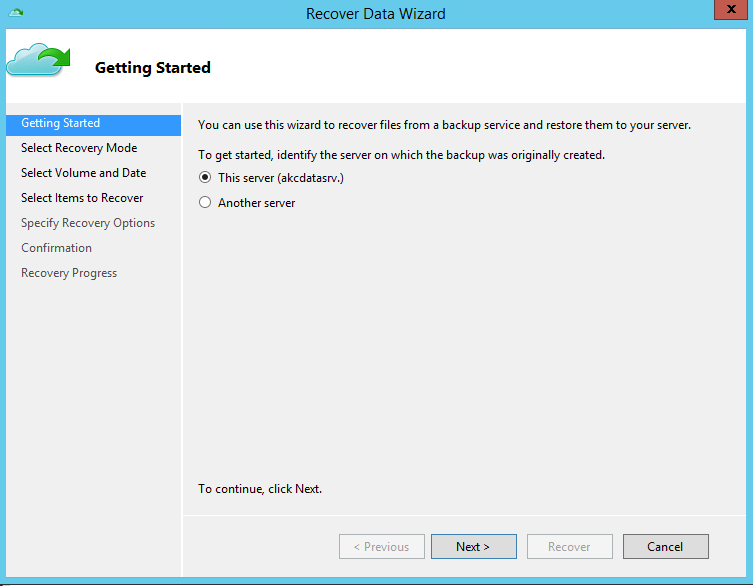
Task: Click the 'Specify Recovery Options' step
Action: (x=88, y=223)
